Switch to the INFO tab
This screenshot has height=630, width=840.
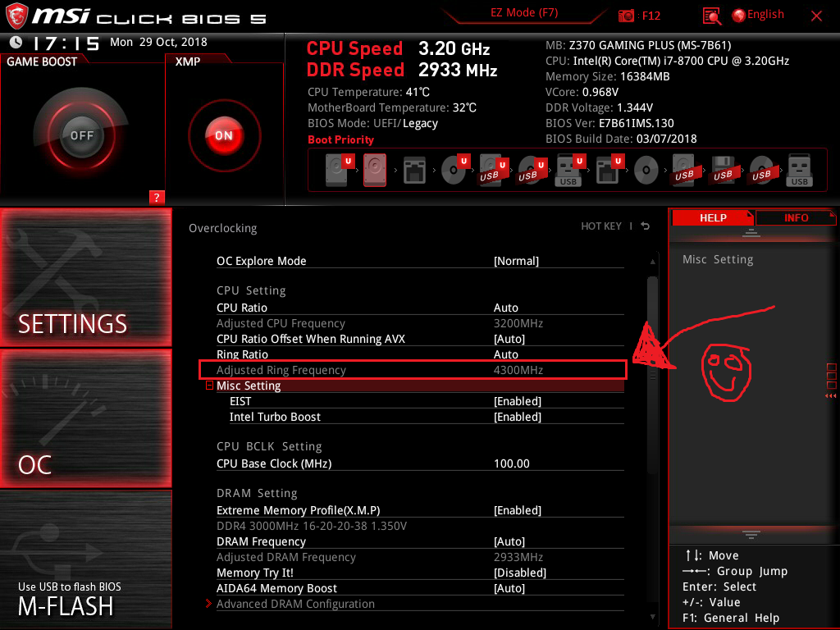click(x=796, y=218)
